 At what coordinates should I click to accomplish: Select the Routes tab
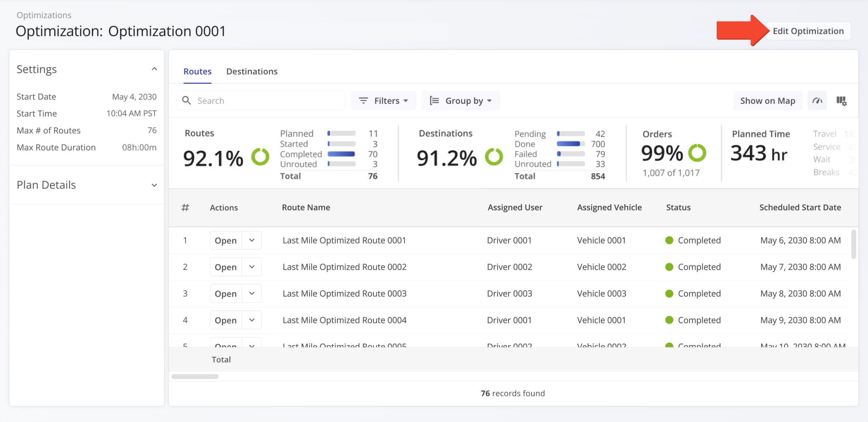[x=197, y=71]
